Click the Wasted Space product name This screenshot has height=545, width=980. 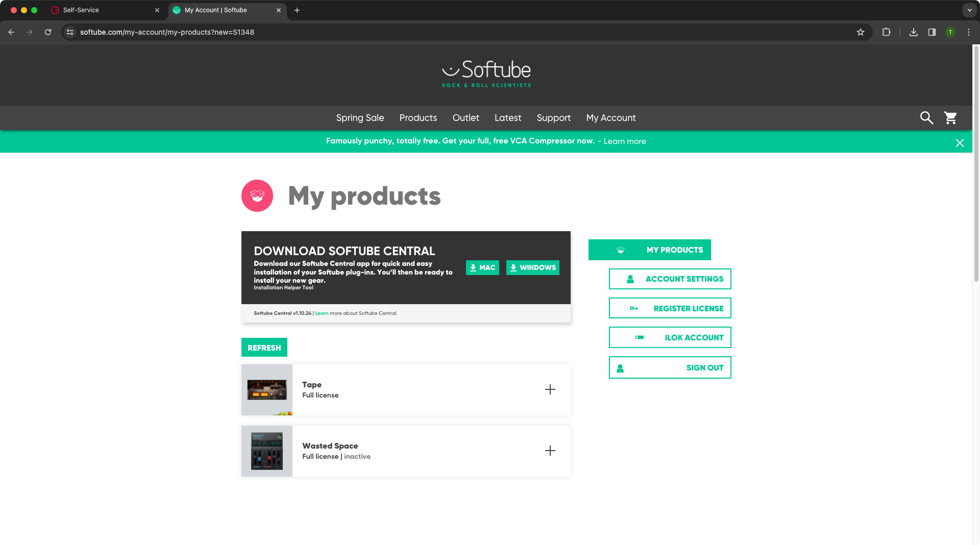tap(330, 446)
